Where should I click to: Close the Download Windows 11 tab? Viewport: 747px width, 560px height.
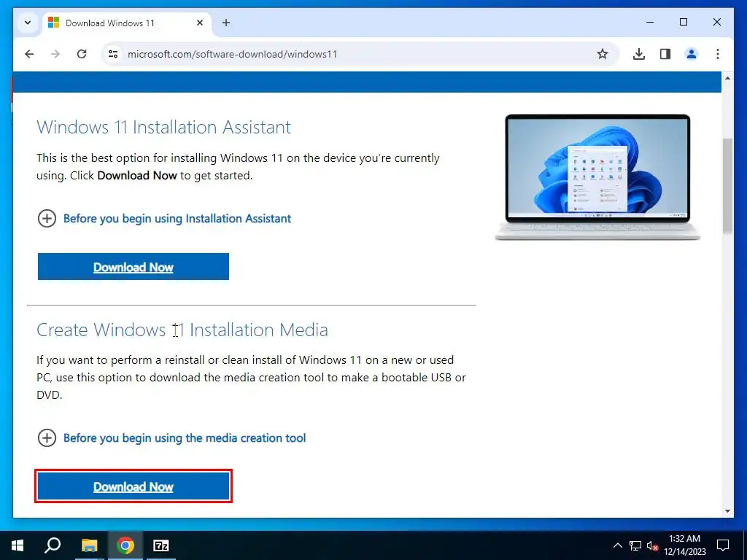click(x=200, y=23)
